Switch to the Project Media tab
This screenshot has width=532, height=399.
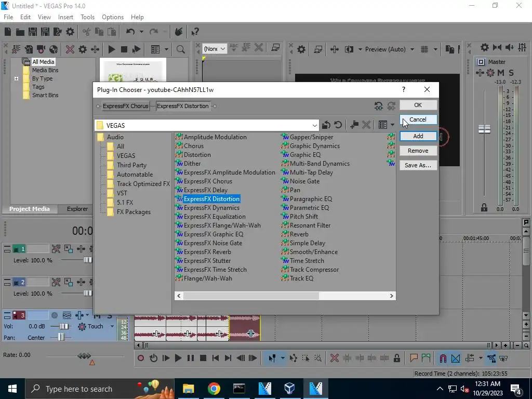pos(30,209)
